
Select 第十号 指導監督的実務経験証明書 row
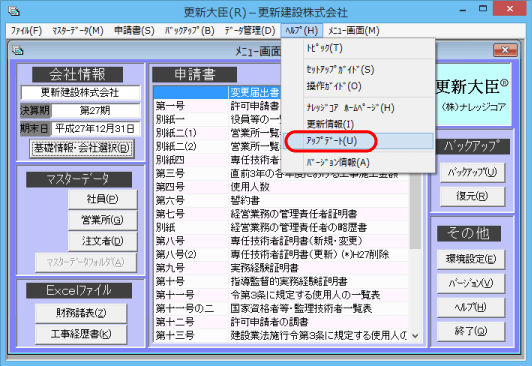tap(282, 282)
